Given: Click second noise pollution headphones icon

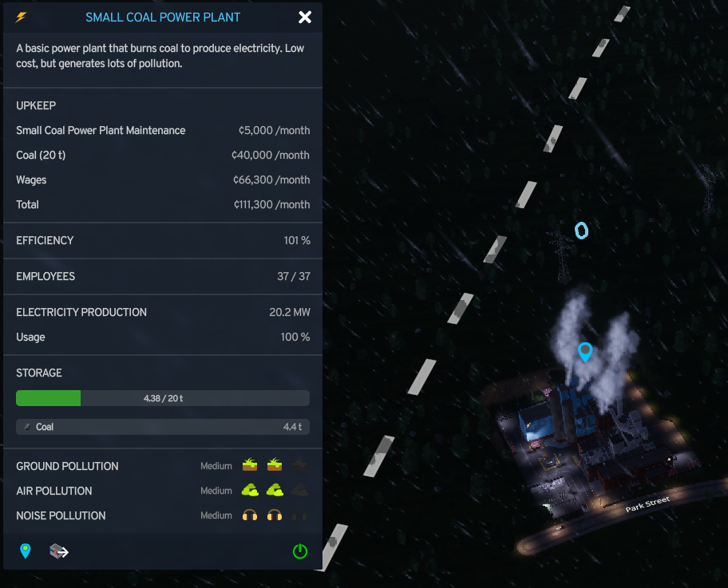Looking at the screenshot, I should point(275,515).
